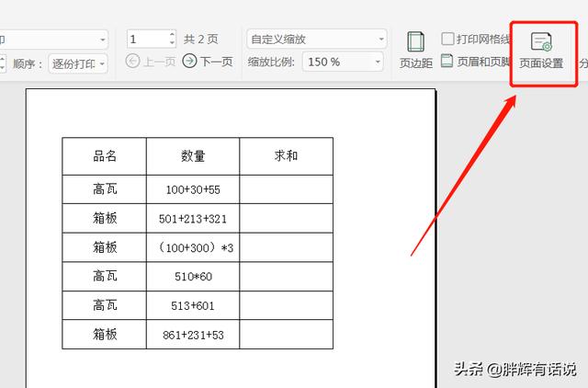The image size is (588, 388).
Task: Click the 品名 header cell in preview
Action: point(105,155)
